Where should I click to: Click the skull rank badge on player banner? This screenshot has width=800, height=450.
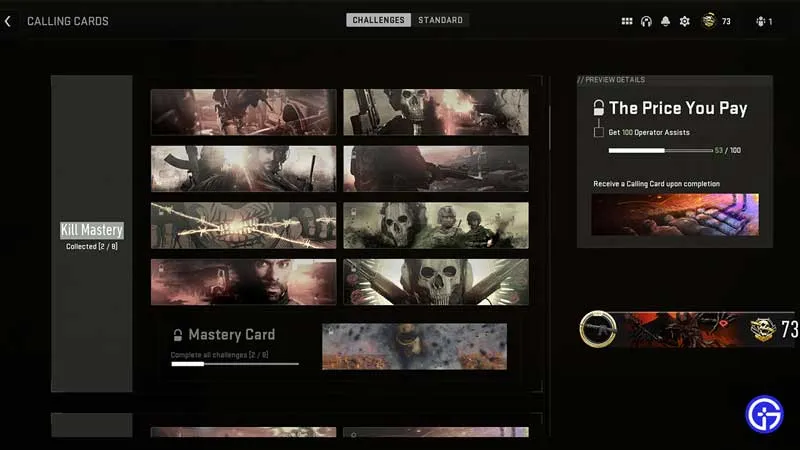point(763,330)
